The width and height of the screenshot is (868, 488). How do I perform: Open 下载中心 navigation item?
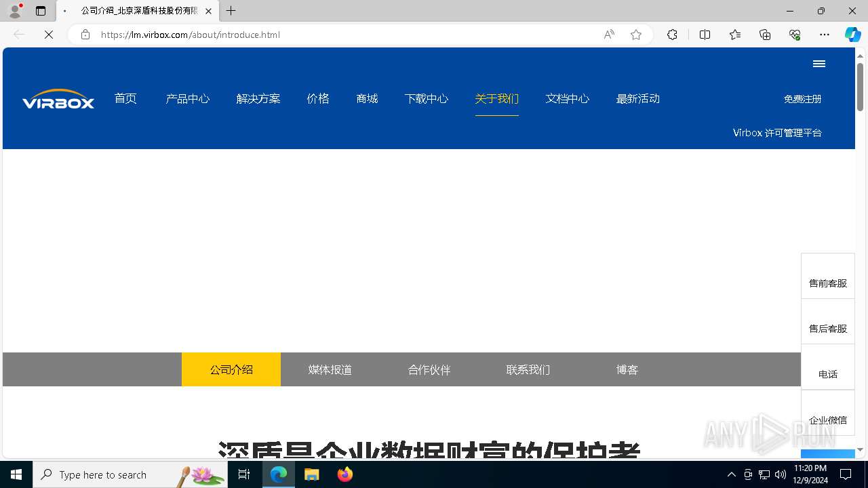coord(427,99)
